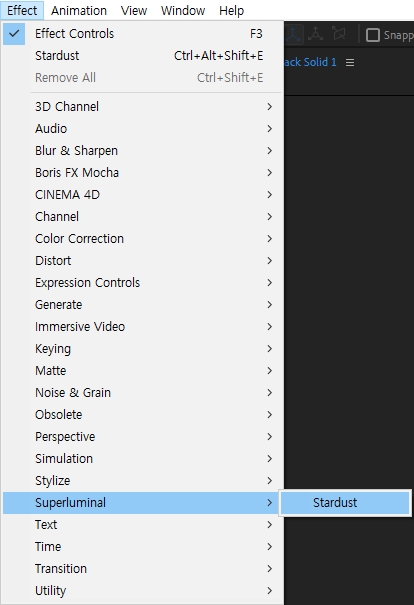414x605 pixels.
Task: Open the View menu
Action: pyautogui.click(x=134, y=10)
